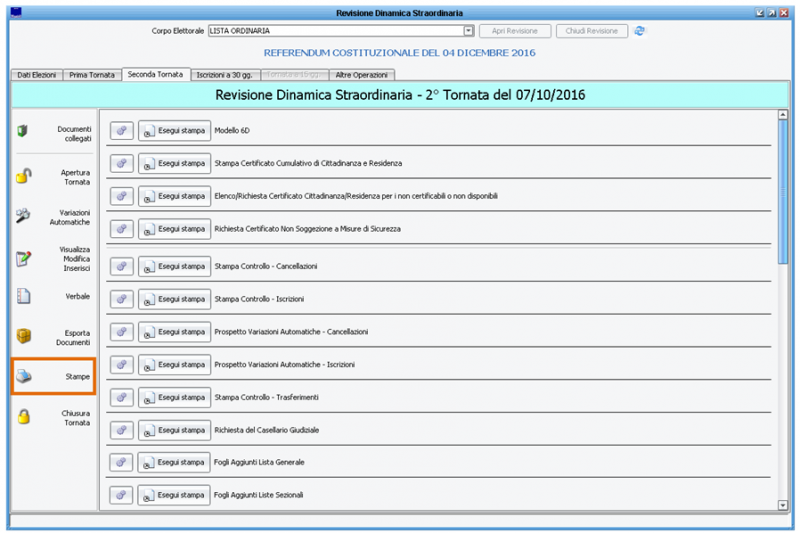Run Esegui stampa for Prospetto Variazioni - Iscrizioni
The image size is (800, 533).
(x=174, y=365)
